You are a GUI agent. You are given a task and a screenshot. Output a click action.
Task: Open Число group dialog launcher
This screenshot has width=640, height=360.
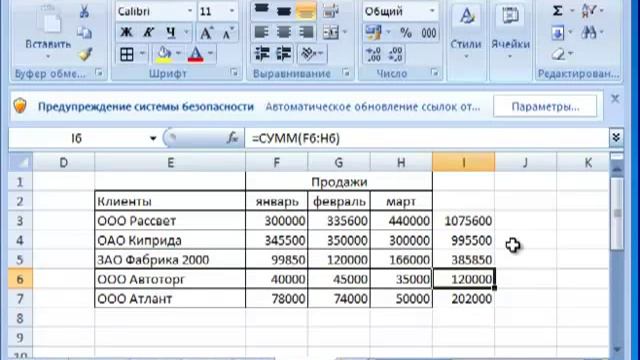coord(434,73)
